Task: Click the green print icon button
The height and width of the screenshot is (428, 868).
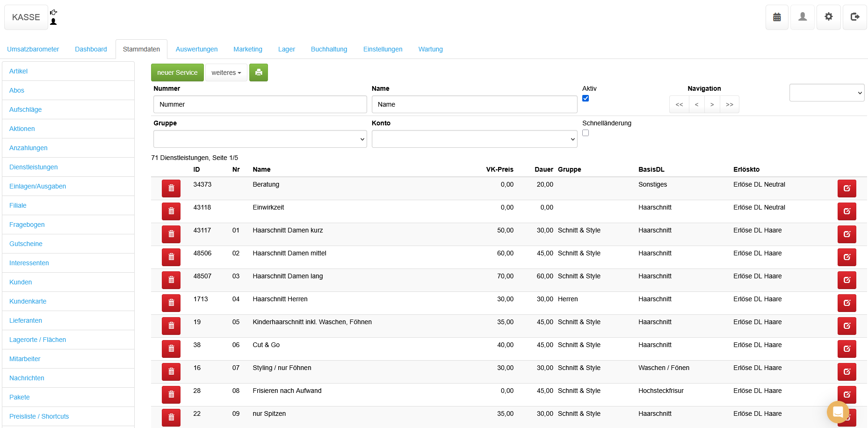Action: tap(258, 73)
